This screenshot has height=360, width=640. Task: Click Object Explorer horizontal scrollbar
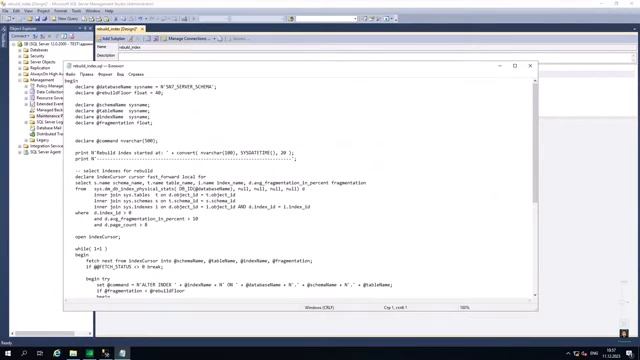pyautogui.click(x=45, y=333)
